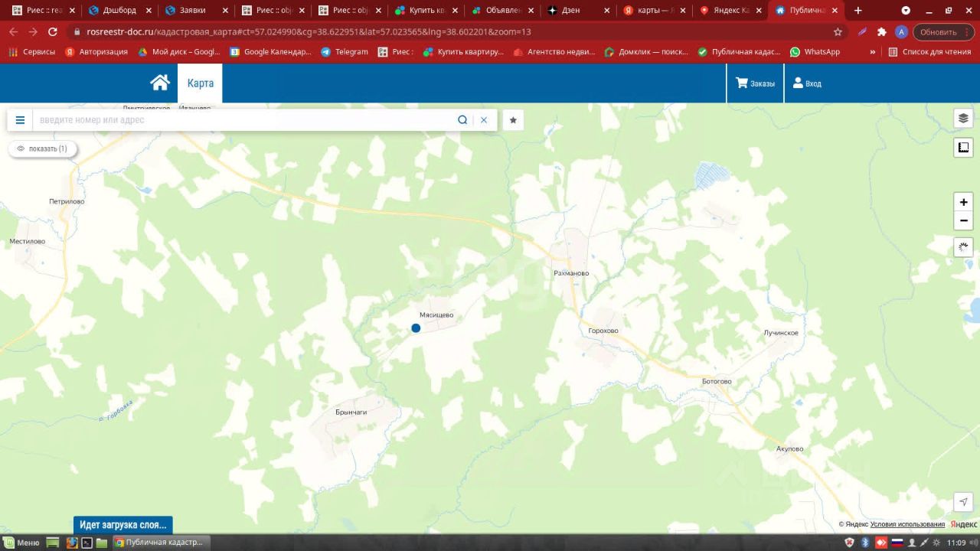Expand the bookmarks overflow chevron

872,52
